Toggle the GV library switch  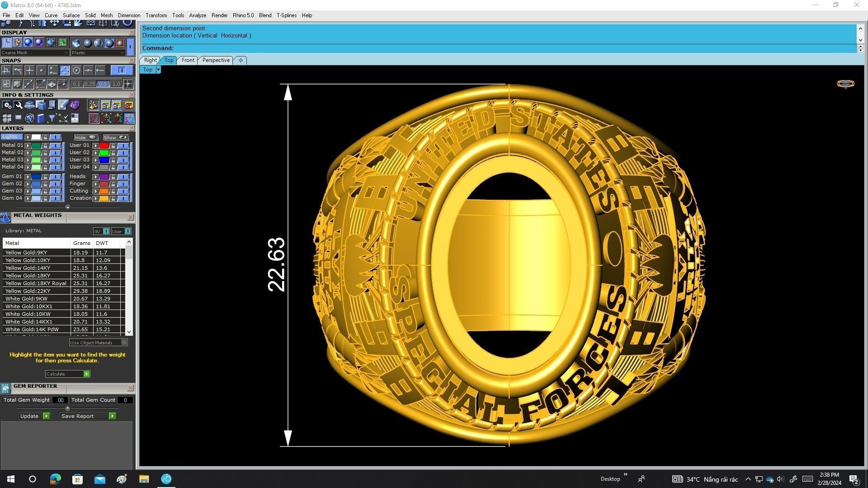101,231
